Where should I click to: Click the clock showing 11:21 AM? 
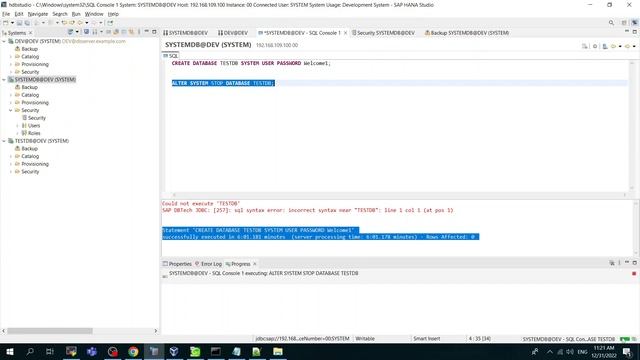604,348
